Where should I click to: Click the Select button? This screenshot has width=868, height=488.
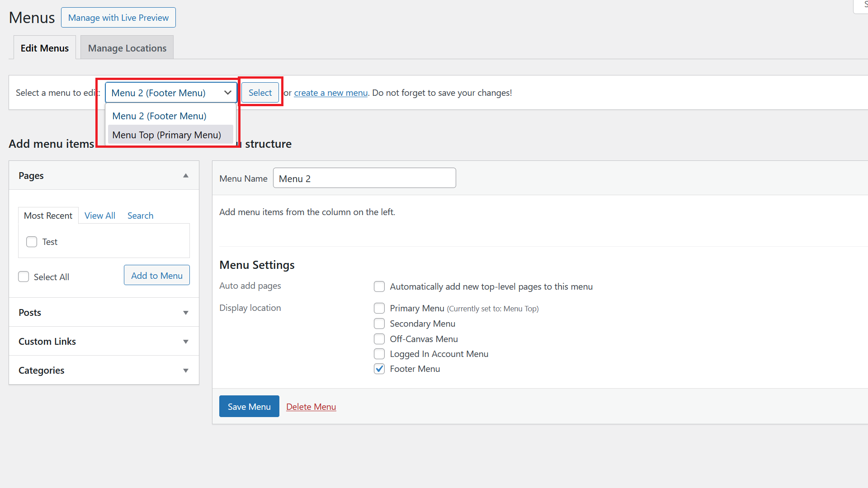tap(260, 93)
